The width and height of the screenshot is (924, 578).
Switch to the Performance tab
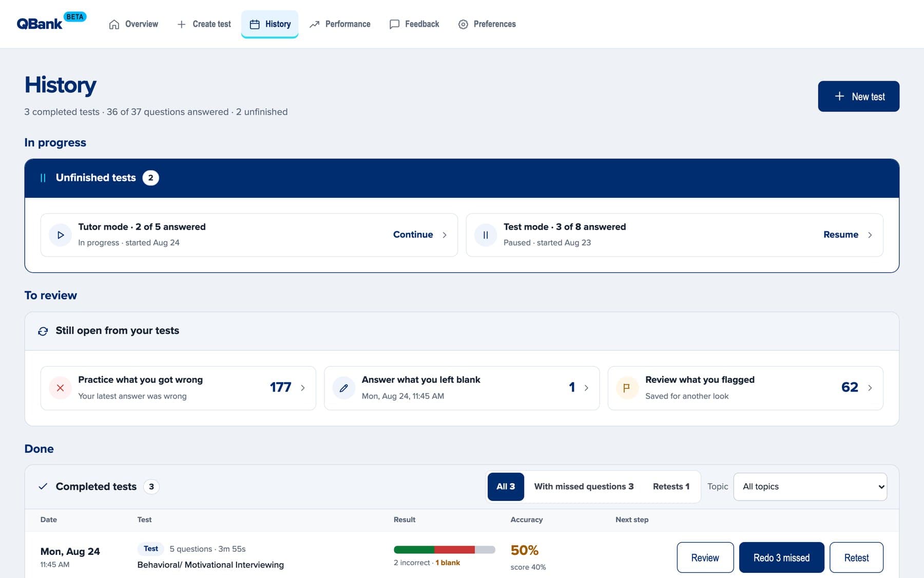pyautogui.click(x=340, y=24)
